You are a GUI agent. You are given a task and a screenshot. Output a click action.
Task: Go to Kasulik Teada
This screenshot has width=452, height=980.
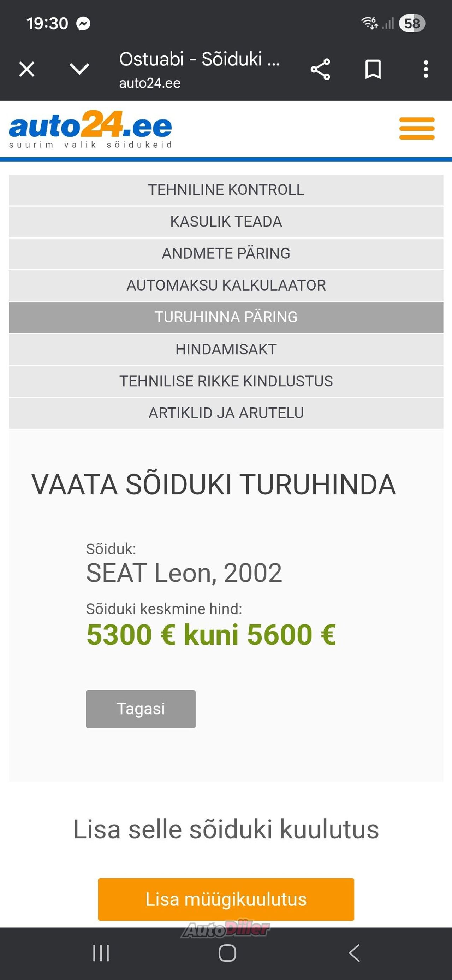pyautogui.click(x=226, y=222)
